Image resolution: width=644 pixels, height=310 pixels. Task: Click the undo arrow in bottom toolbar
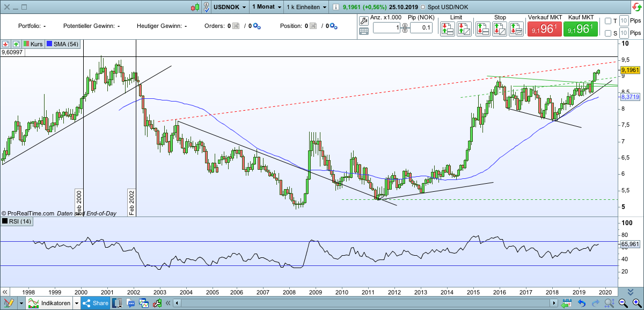581,304
